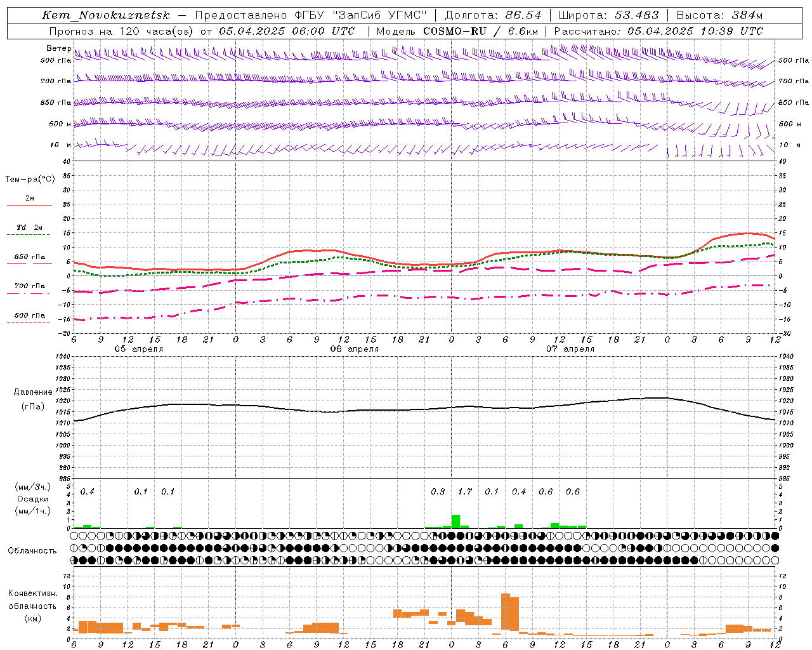This screenshot has width=812, height=650.
Task: Click the '2м' temperature legend entry
Action: point(30,199)
